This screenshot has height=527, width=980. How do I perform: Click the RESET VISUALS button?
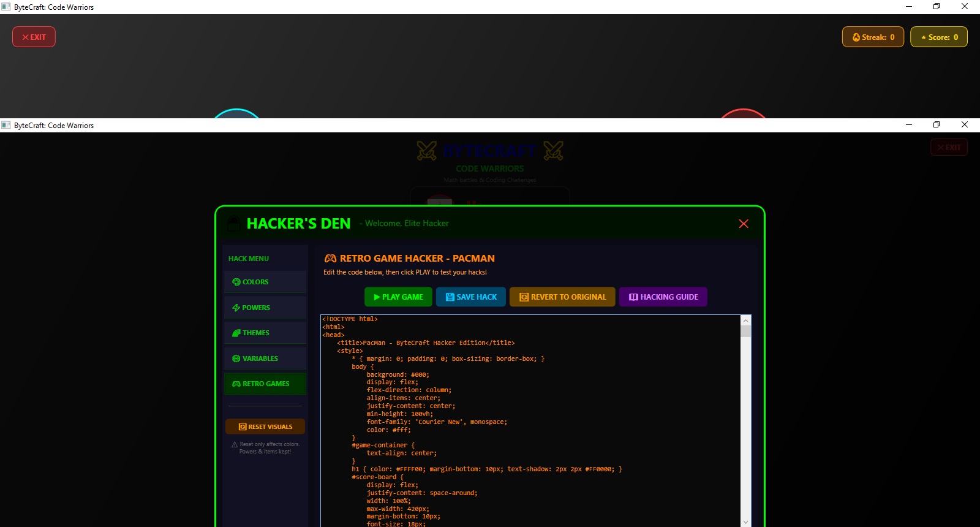click(265, 427)
